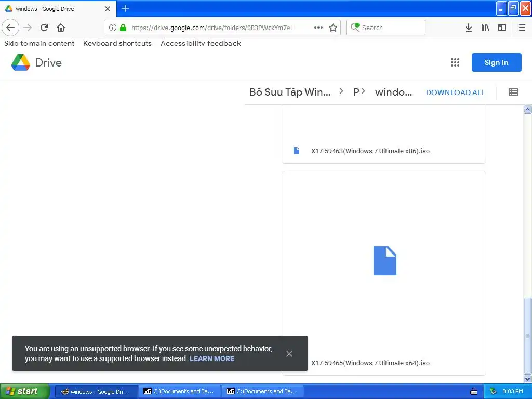Screen dimensions: 532x399
Task: Dismiss the unsupported browser notice
Action: coord(289,353)
